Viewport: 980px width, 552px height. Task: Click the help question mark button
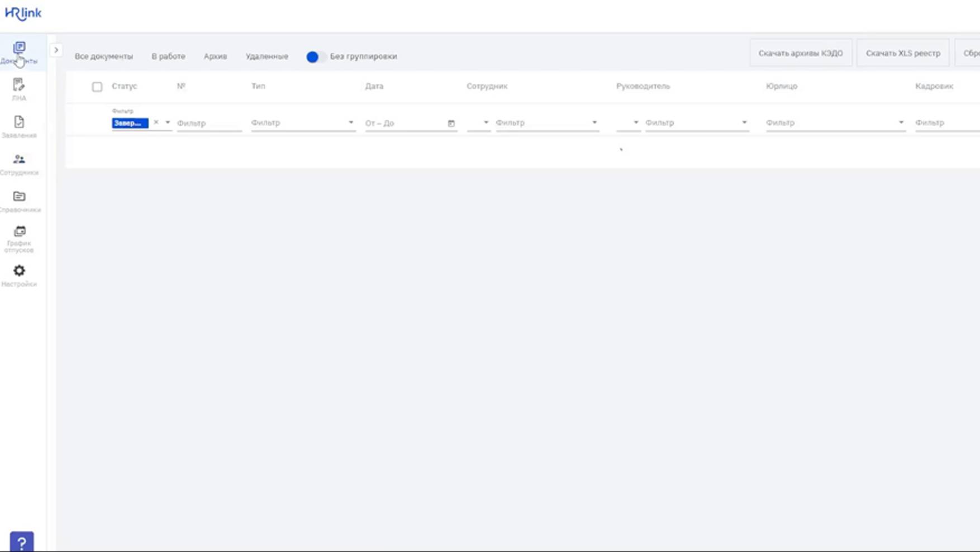click(22, 542)
